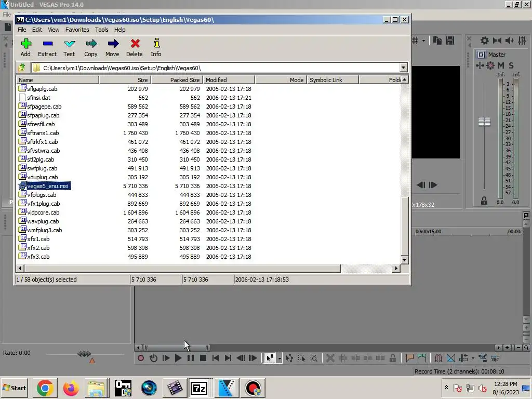532x399 pixels.
Task: Open the Info toolbar icon
Action: (156, 48)
